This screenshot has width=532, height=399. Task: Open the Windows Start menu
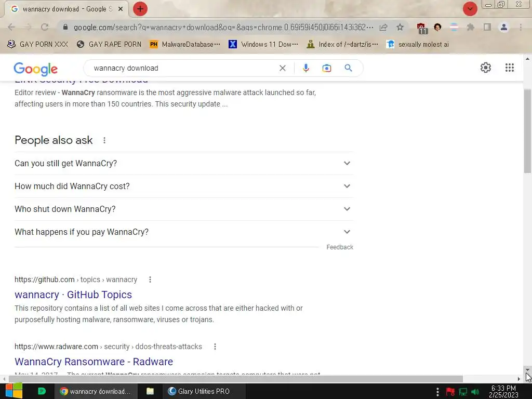[14, 391]
